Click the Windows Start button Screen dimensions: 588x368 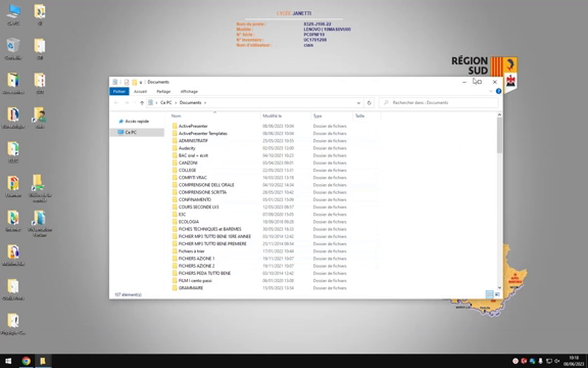9,361
